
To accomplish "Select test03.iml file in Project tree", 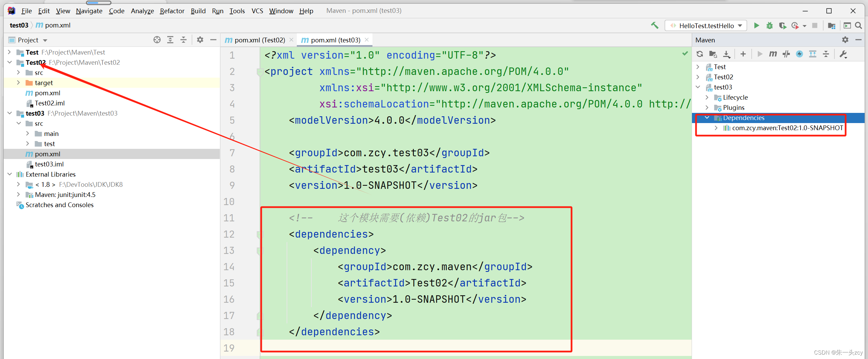I will [x=49, y=164].
